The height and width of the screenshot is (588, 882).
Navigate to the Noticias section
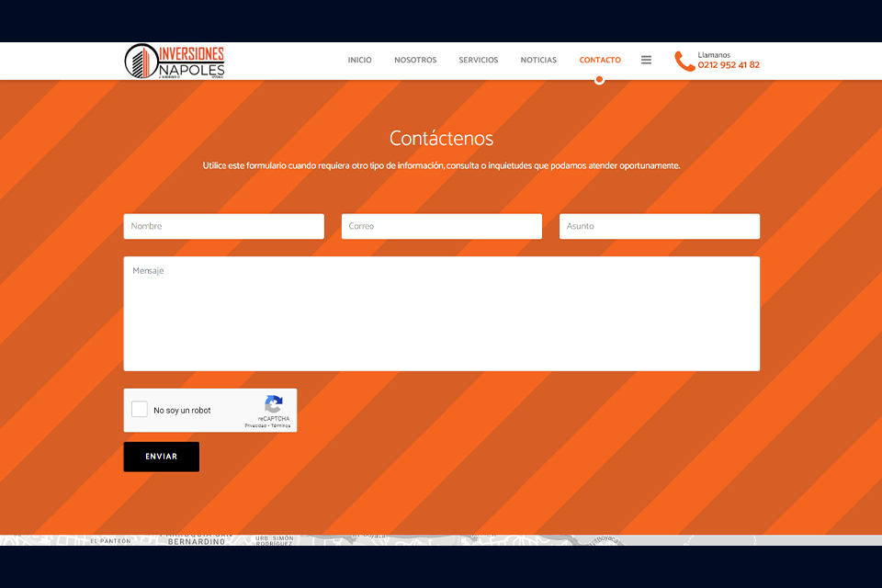(x=538, y=60)
